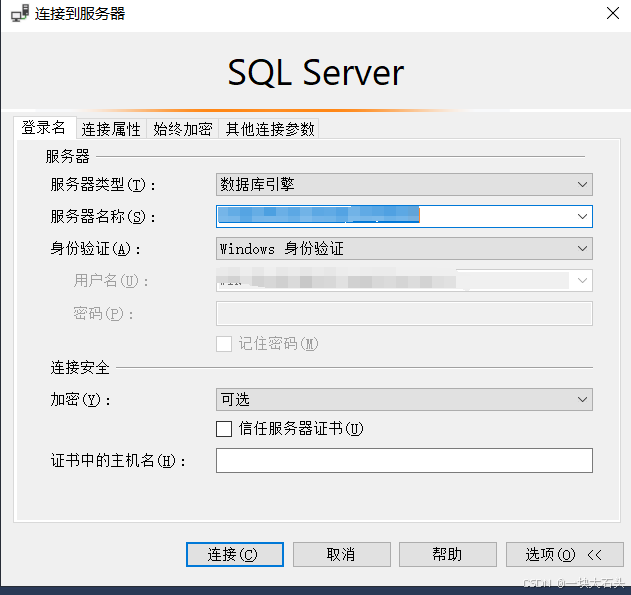Click the 取消 button
631x595 pixels.
342,554
